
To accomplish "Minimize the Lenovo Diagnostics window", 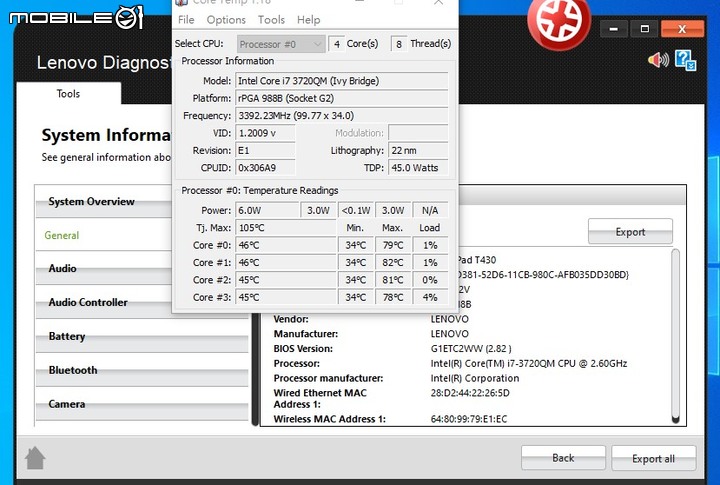I will click(613, 29).
